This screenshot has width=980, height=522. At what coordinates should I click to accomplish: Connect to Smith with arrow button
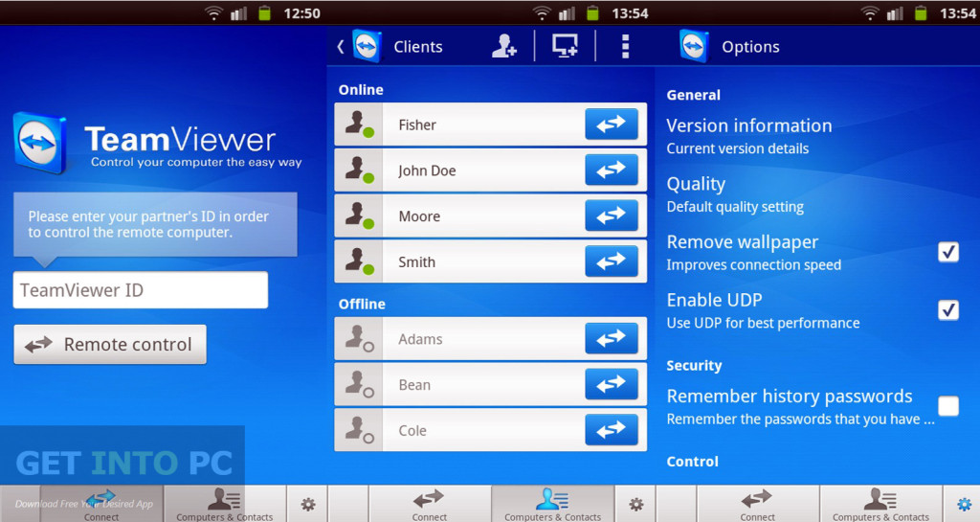point(612,261)
